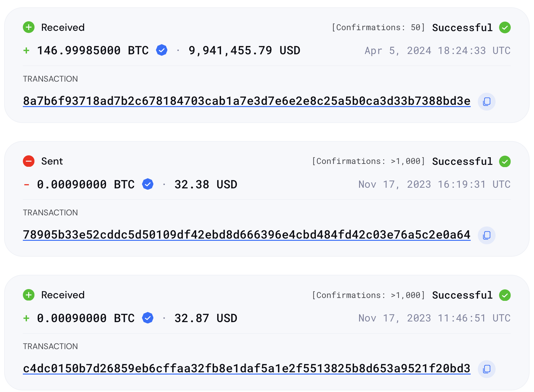Viewport: 534px width, 392px height.
Task: Open the transaction link beginning with c4dc0150b7d2
Action: (x=246, y=369)
